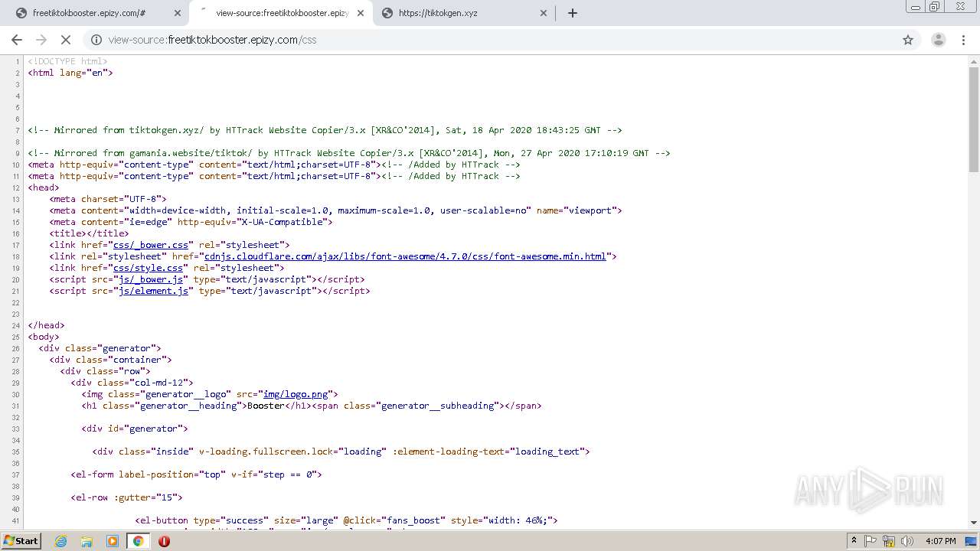Click the vertical scrollbar thumb
Viewport: 980px width, 551px height.
pos(973,119)
